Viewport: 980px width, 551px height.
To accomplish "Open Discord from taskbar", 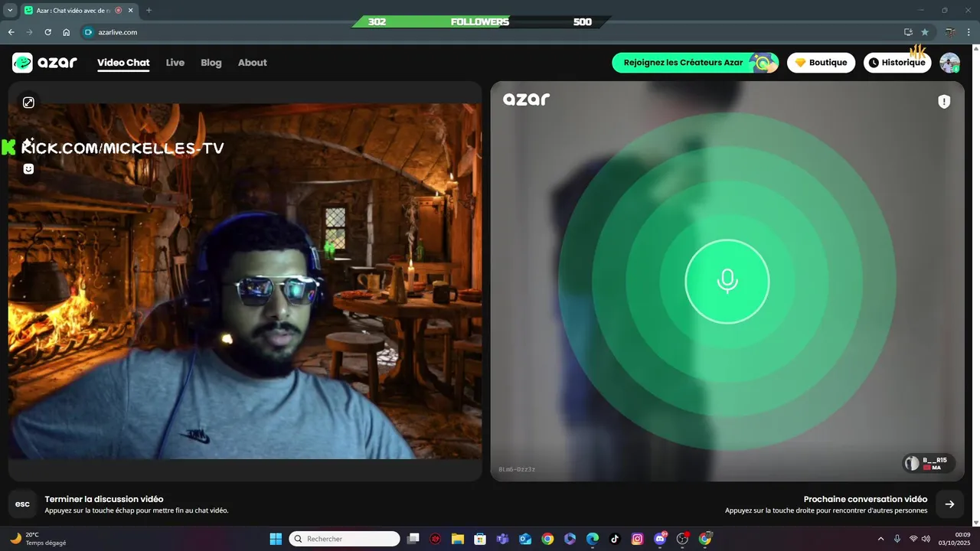I will pyautogui.click(x=660, y=539).
